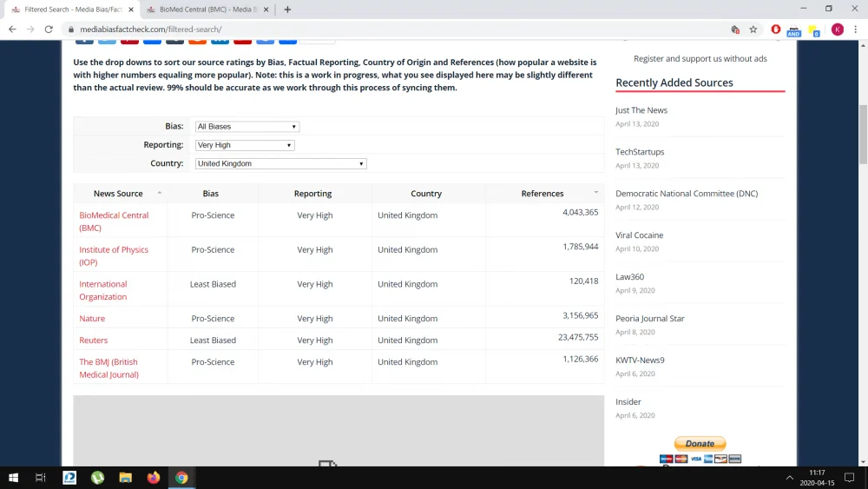Open Institute of Physics (IOP) link

[114, 256]
